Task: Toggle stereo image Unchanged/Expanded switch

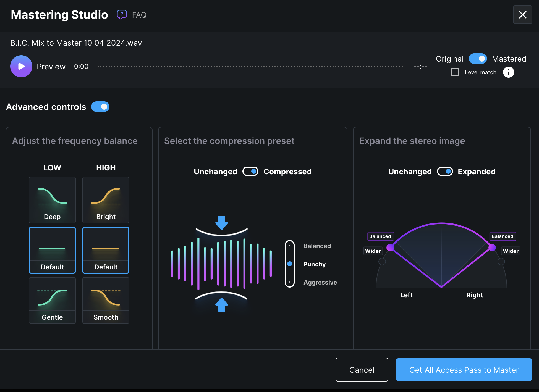Action: (x=445, y=171)
